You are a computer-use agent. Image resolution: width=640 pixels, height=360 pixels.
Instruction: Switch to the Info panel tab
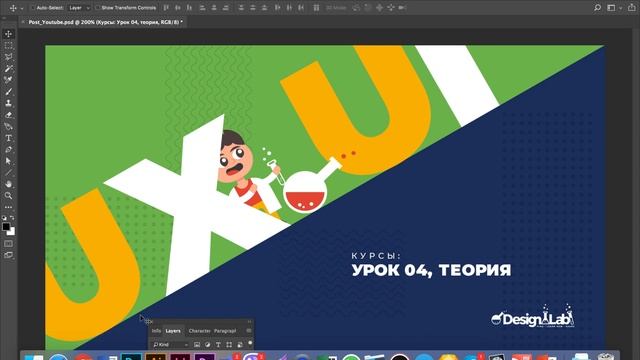tap(156, 331)
